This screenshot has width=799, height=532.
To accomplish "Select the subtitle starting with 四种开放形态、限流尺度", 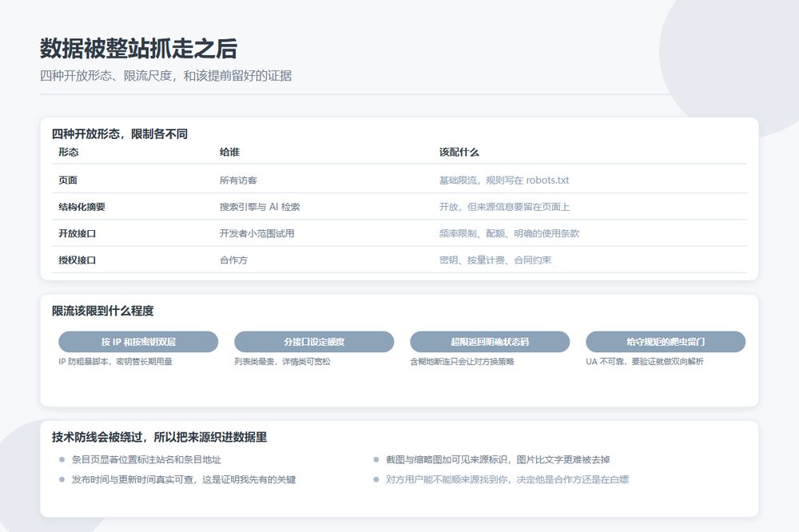I will pyautogui.click(x=165, y=76).
